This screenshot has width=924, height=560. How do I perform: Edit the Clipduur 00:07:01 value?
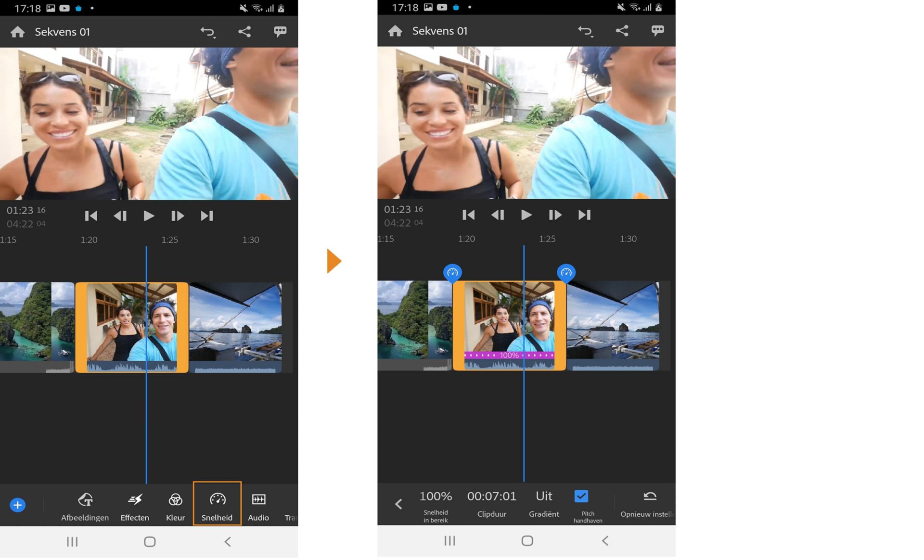pyautogui.click(x=491, y=501)
